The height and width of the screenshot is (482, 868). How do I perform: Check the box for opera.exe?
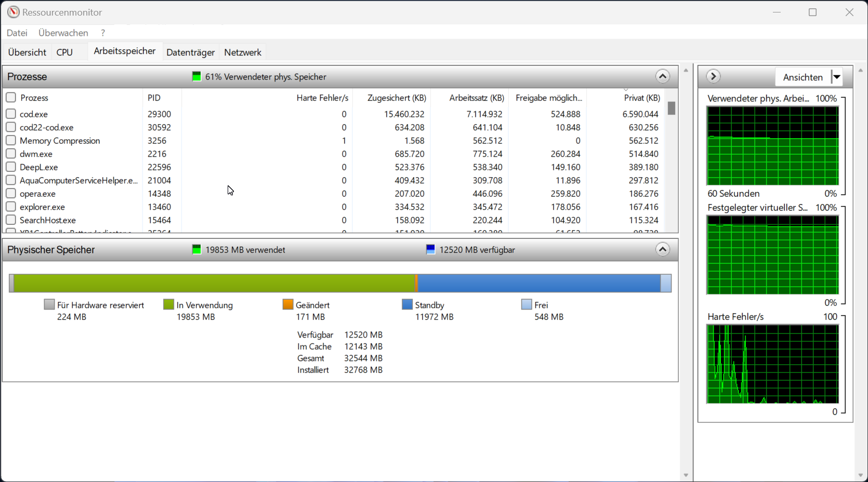(11, 193)
